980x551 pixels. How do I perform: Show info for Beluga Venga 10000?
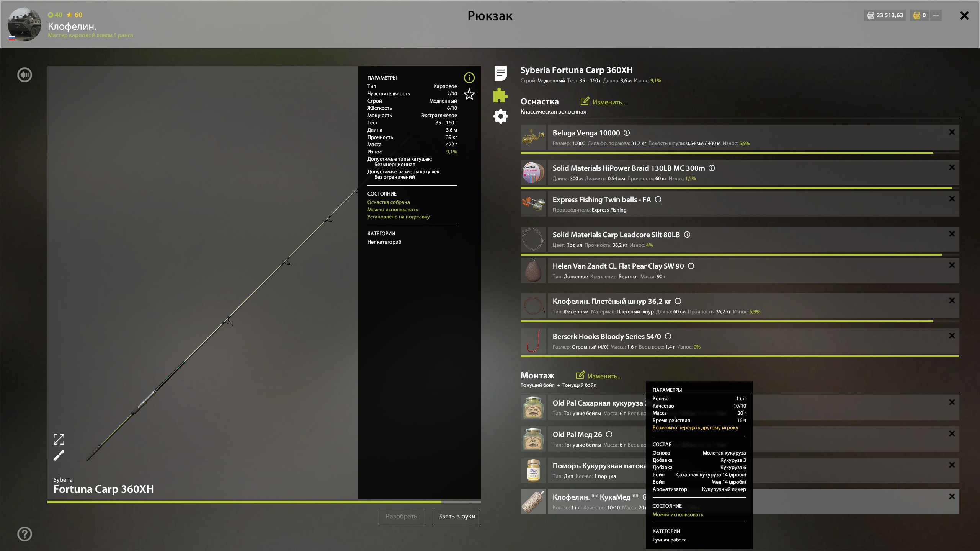[x=627, y=133]
